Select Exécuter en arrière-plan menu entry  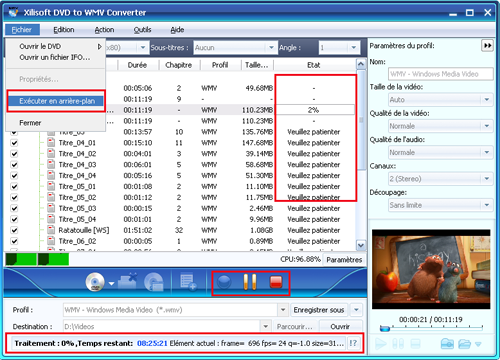coord(56,101)
